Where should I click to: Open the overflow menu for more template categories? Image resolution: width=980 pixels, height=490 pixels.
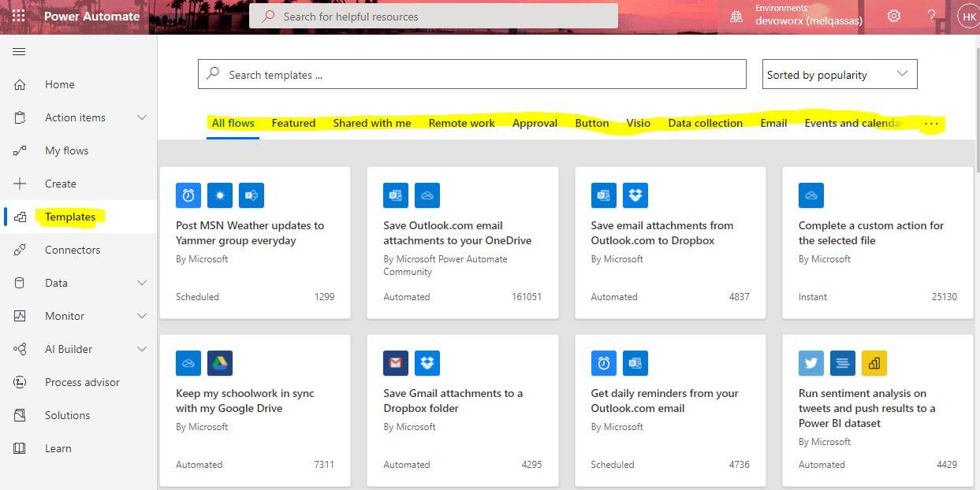932,124
